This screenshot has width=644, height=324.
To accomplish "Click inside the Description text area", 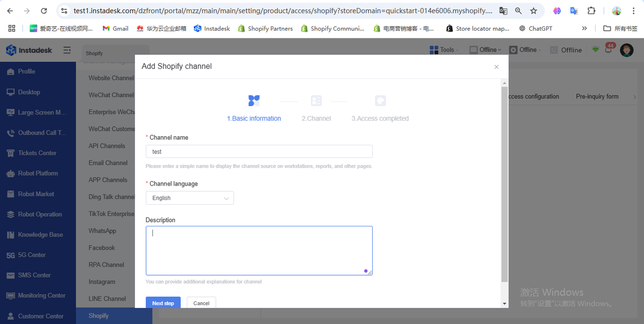I will pos(259,251).
